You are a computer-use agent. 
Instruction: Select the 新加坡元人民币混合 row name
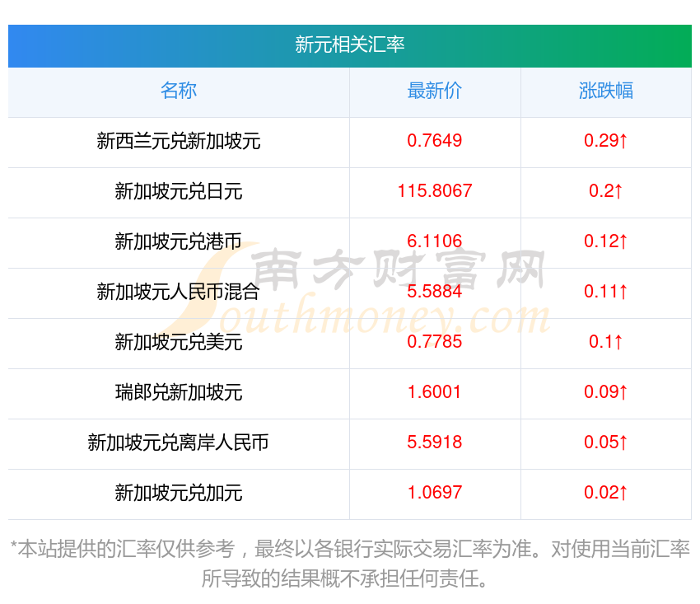(179, 293)
